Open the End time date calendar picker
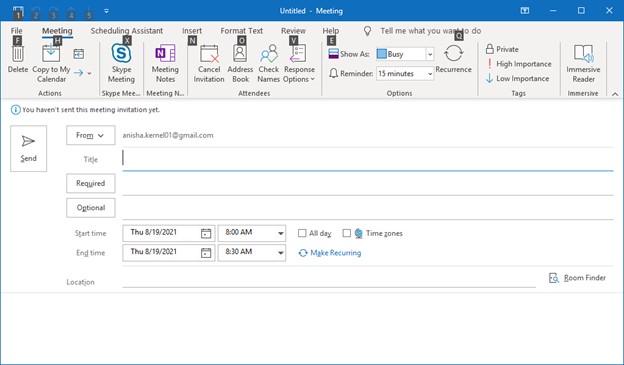Screen dimensions: 624x365 (206, 253)
